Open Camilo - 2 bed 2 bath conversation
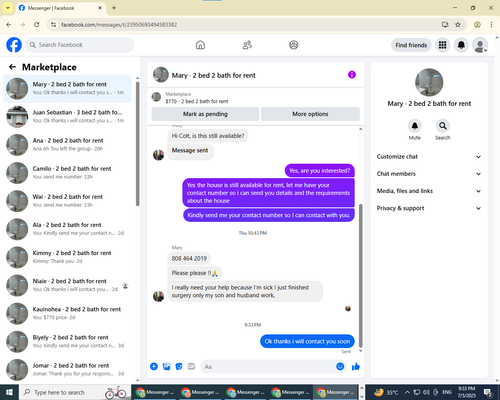 [x=67, y=173]
